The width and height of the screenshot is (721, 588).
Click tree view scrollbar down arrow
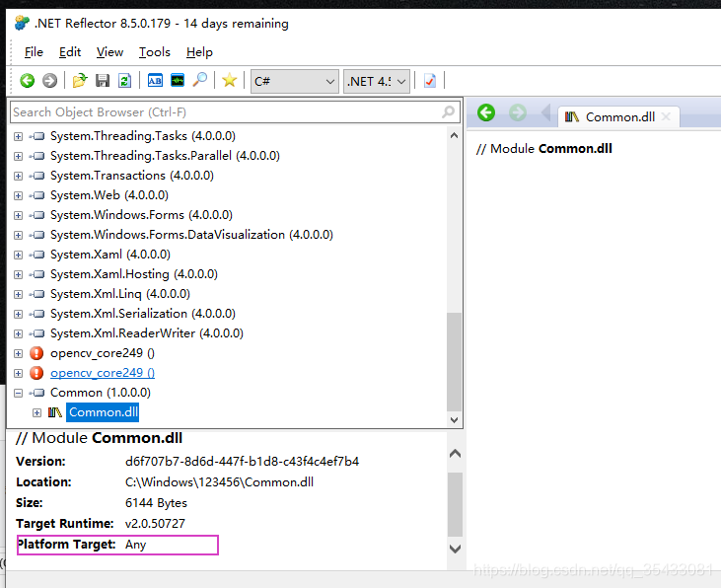click(455, 419)
